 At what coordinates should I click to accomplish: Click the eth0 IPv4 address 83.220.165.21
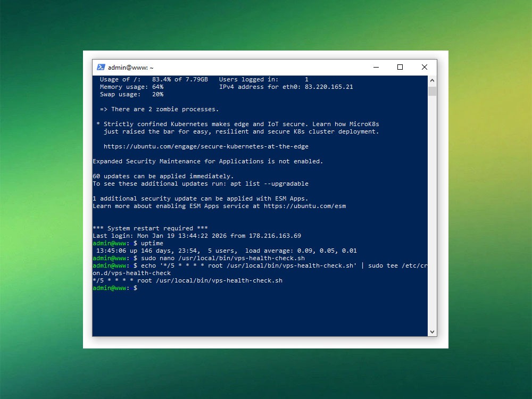[x=328, y=87]
